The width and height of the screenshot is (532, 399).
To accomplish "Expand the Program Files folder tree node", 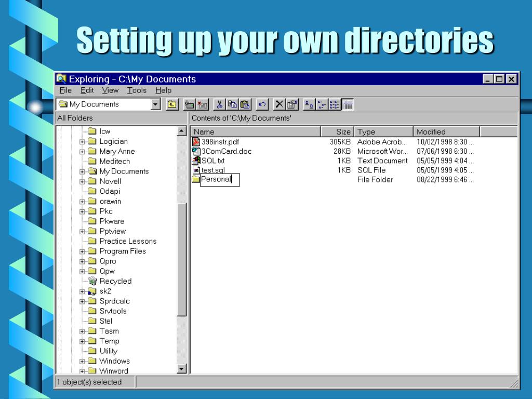I will click(x=82, y=251).
